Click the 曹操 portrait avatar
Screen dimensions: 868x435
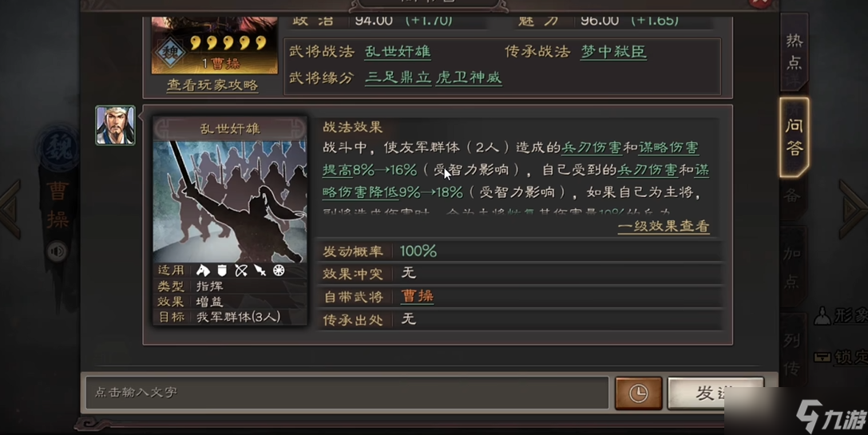[x=115, y=125]
